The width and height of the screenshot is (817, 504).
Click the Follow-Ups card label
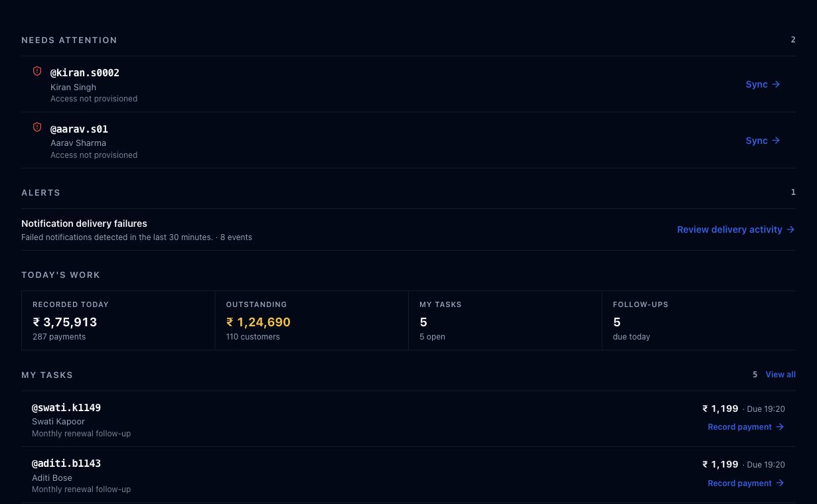tap(640, 304)
